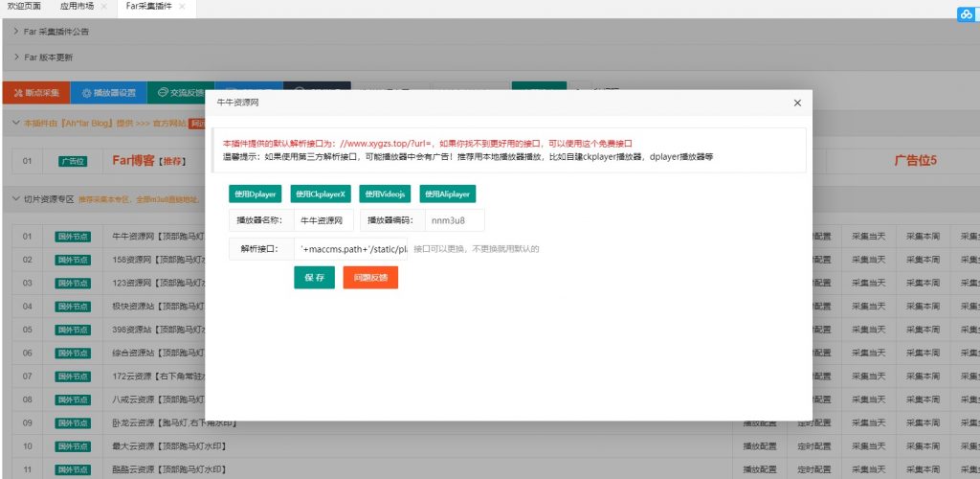
Task: Click 国外节点 badge for 最大云资源 row
Action: tap(73, 446)
